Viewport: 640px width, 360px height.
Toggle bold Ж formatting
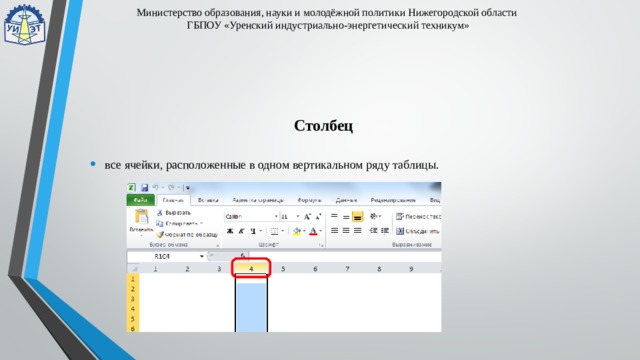(x=230, y=231)
